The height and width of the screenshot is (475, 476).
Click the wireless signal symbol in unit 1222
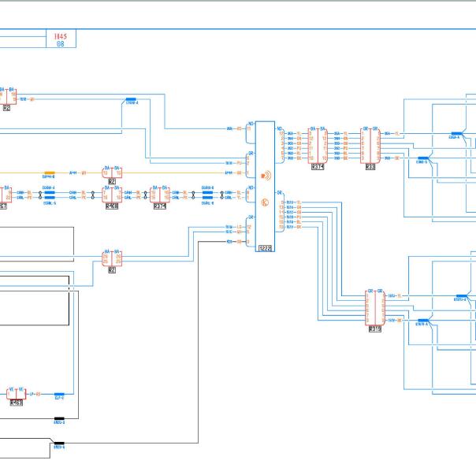pos(266,176)
